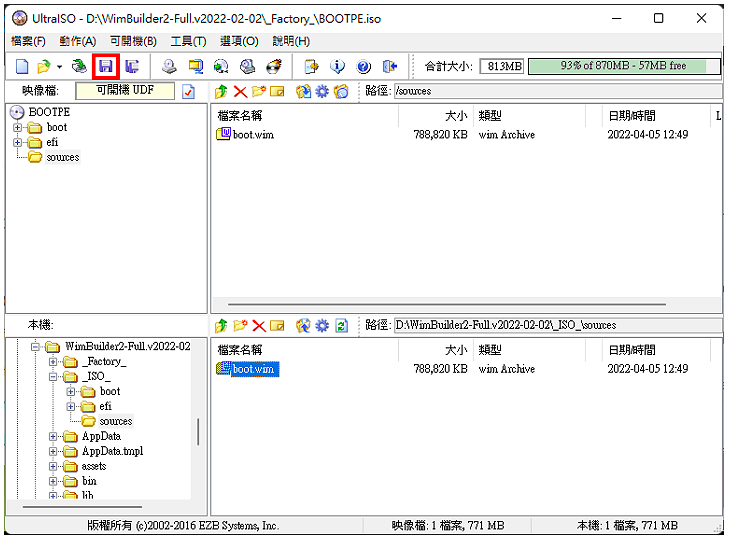Click the local path field D:\WimBuilder2-Full
Screen dimensions: 733x539
(x=558, y=325)
